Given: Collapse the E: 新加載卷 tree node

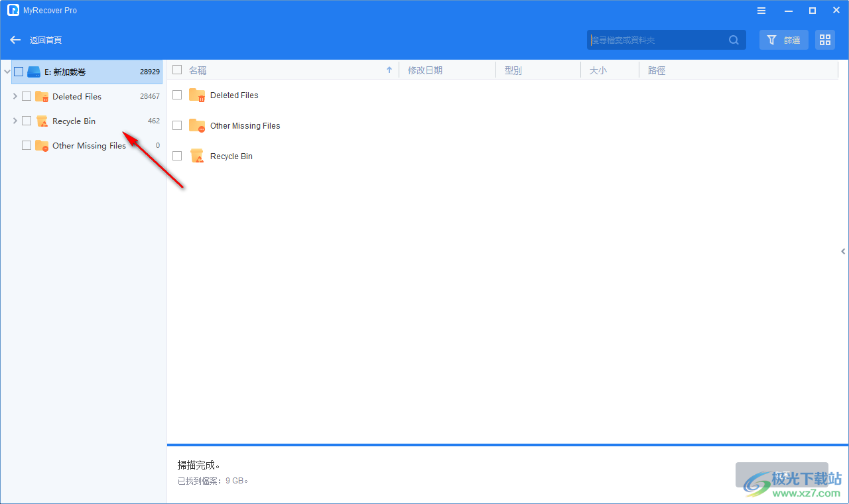Looking at the screenshot, I should 7,71.
